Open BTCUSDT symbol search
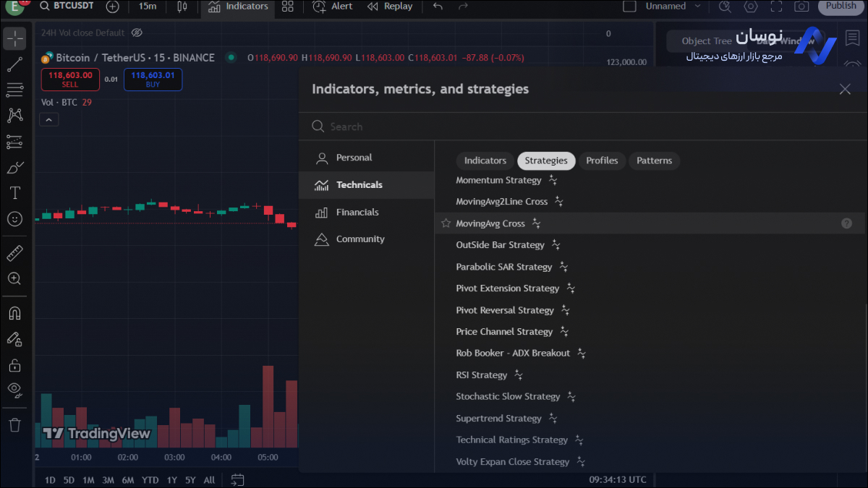 coord(69,7)
